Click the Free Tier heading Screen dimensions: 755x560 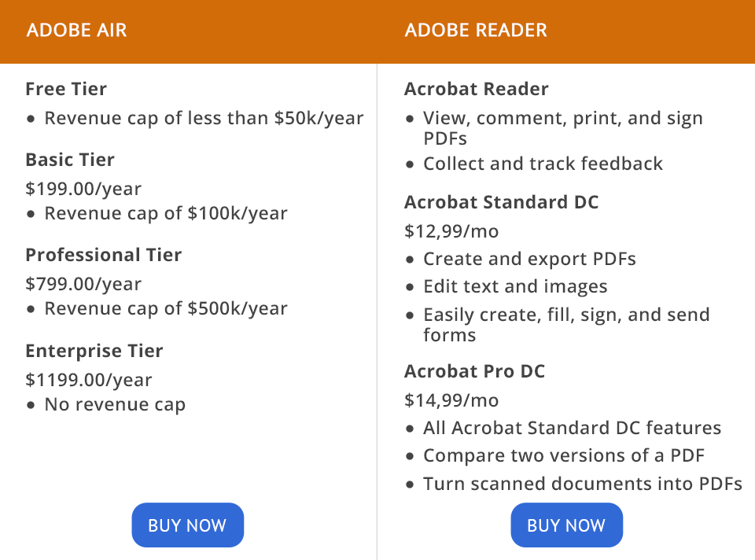tap(66, 89)
